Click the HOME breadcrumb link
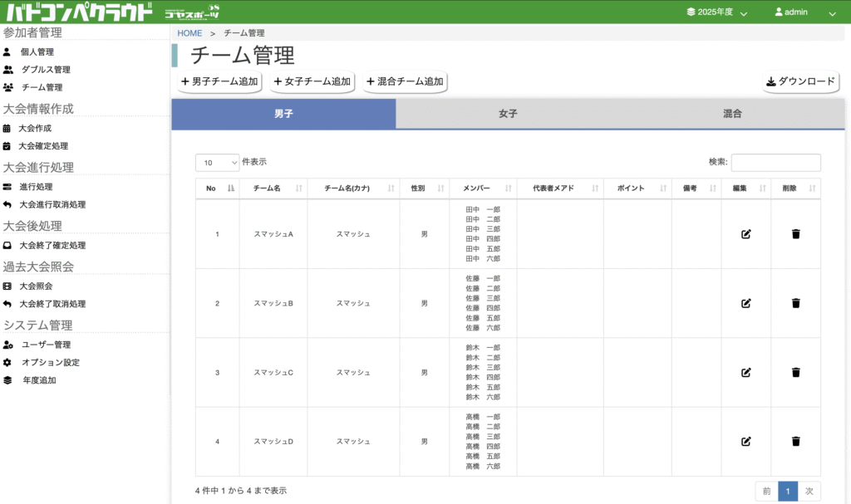 coord(189,33)
